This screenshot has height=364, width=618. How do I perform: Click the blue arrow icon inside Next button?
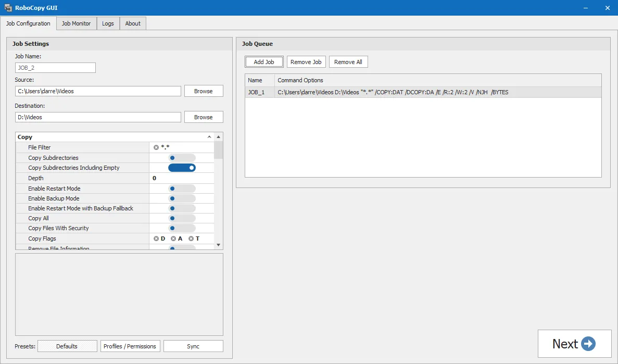[588, 344]
